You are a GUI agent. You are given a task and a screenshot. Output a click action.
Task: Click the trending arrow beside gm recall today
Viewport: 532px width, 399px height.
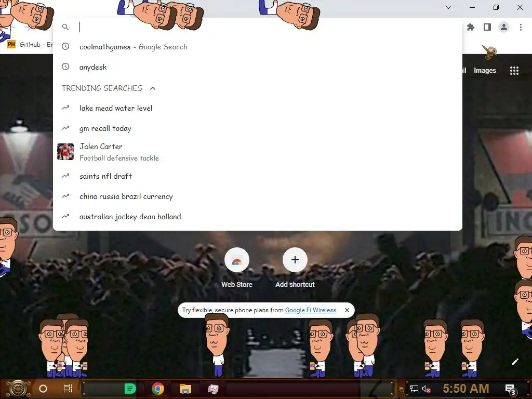click(x=65, y=128)
